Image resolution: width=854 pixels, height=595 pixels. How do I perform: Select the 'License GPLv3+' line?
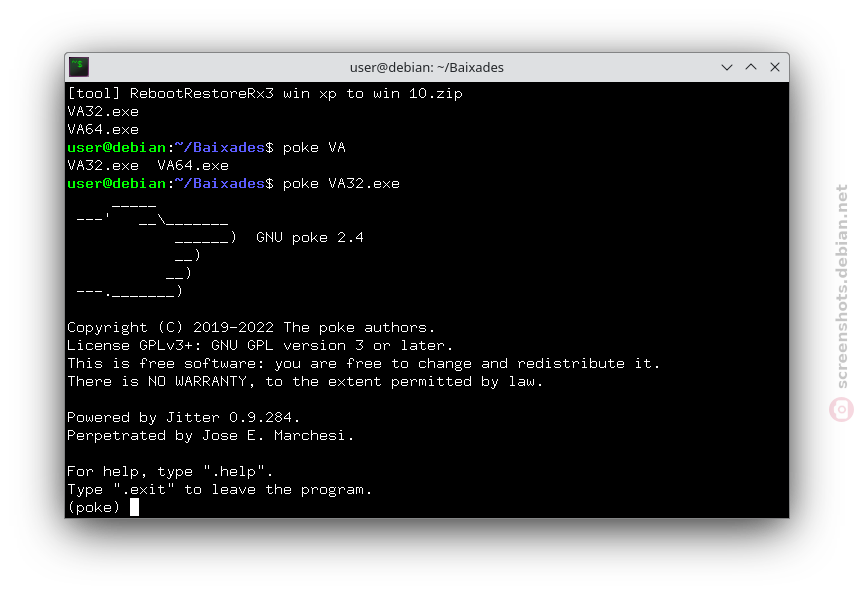260,345
